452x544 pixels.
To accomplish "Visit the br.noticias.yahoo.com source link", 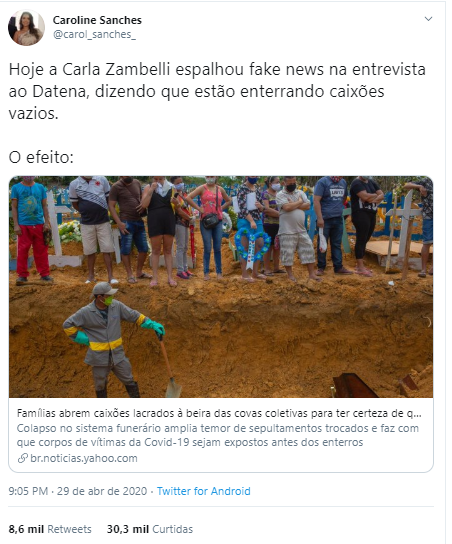I will coord(84,458).
